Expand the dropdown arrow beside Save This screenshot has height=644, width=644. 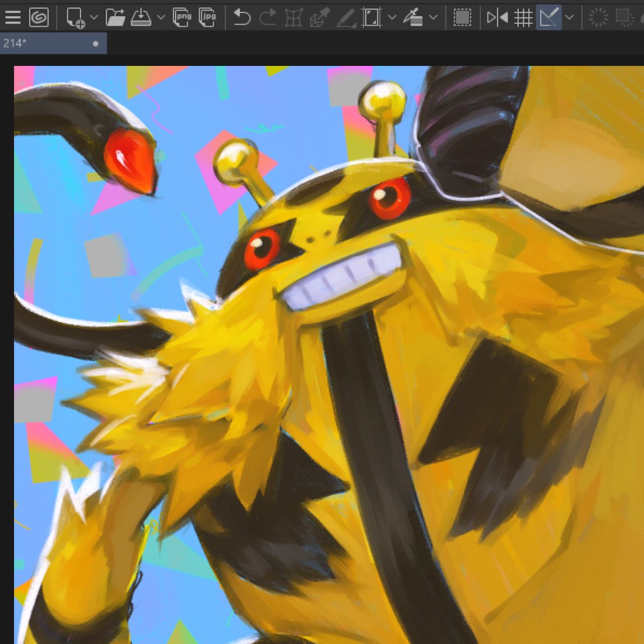click(x=161, y=18)
